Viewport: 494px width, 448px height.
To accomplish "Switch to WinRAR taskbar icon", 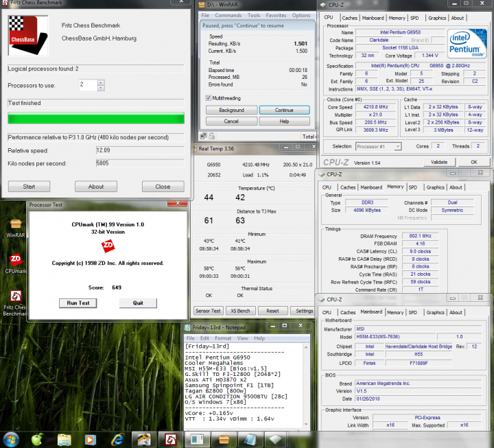I will pos(224,440).
